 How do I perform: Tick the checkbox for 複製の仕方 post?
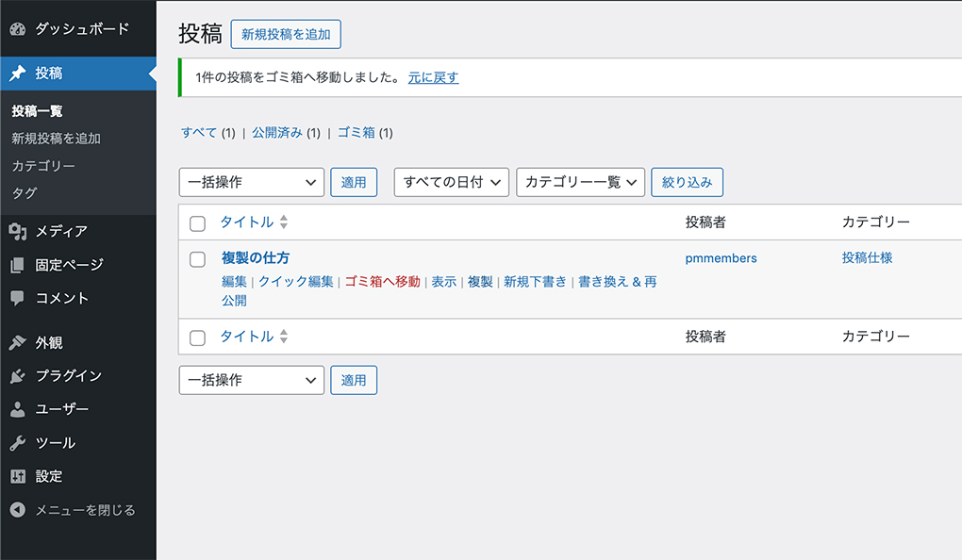point(197,258)
